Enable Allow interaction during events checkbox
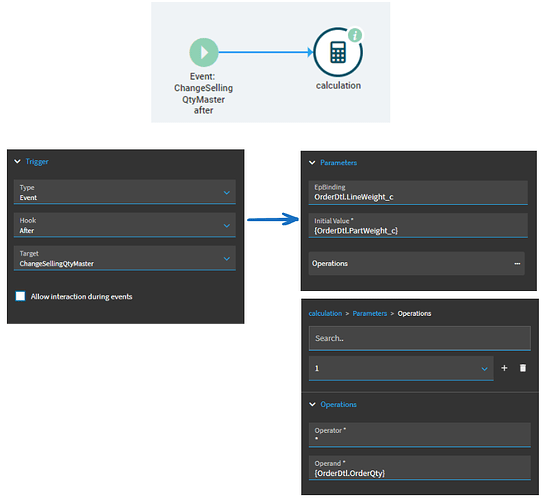 20,296
